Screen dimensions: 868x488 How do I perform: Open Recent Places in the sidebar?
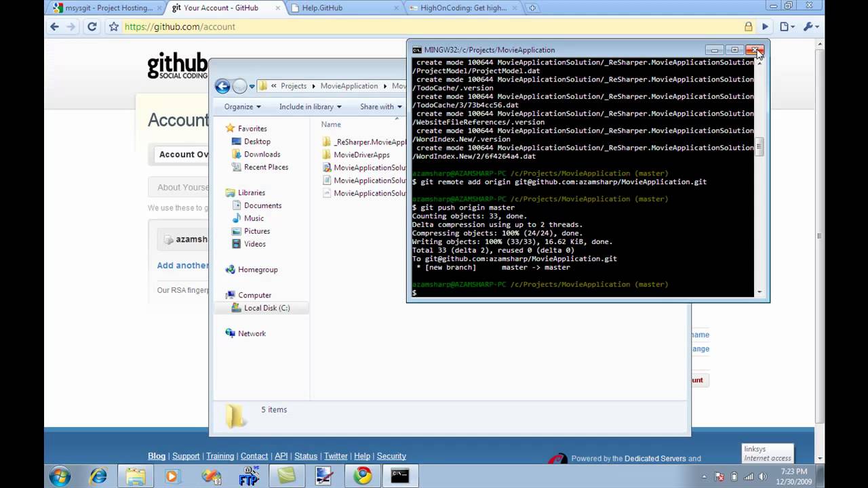point(266,167)
